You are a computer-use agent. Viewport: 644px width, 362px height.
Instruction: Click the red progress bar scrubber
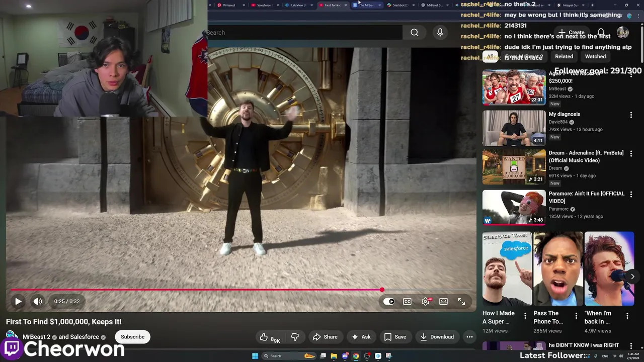382,290
